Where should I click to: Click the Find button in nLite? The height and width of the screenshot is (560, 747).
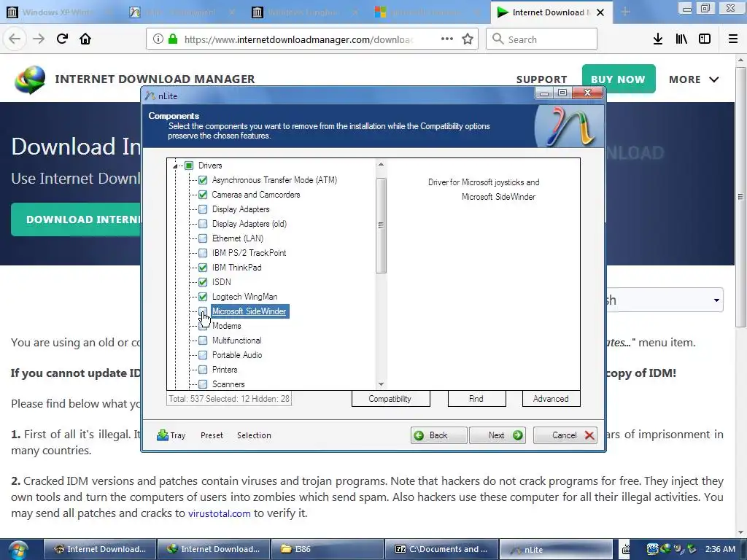pos(476,399)
